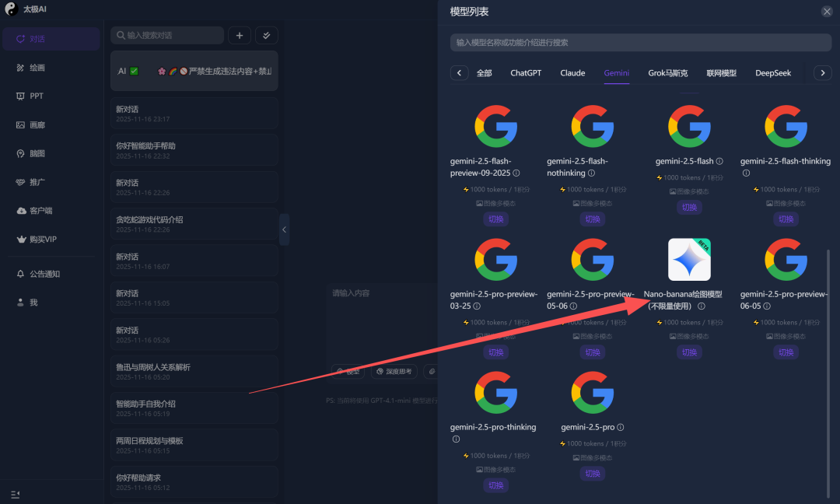Open the 鲁迅与周树人关系解析 conversation
The width and height of the screenshot is (840, 504).
[x=194, y=371]
